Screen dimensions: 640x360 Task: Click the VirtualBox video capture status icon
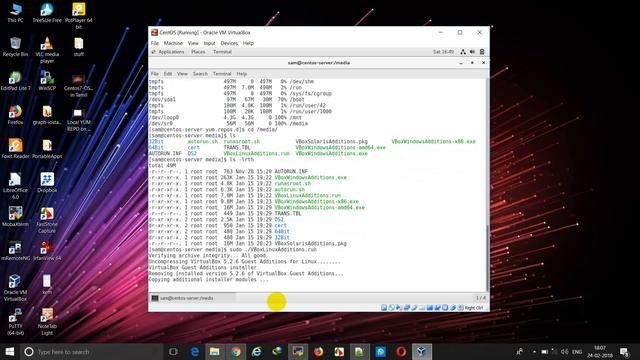coord(438,308)
